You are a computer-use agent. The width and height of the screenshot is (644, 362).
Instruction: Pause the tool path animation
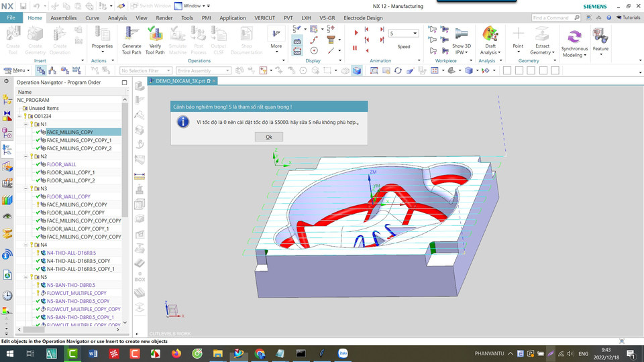[x=355, y=48]
